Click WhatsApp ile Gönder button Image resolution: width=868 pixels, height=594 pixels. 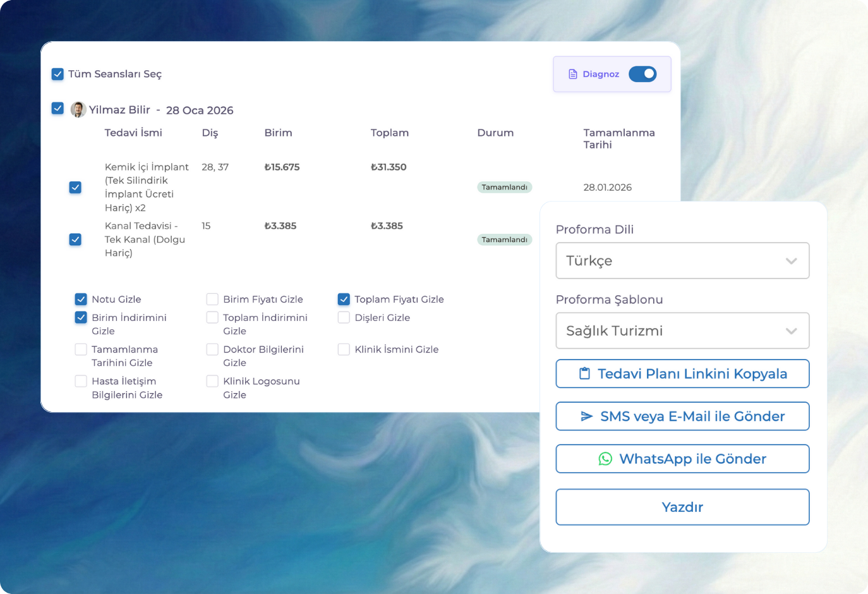(x=682, y=458)
